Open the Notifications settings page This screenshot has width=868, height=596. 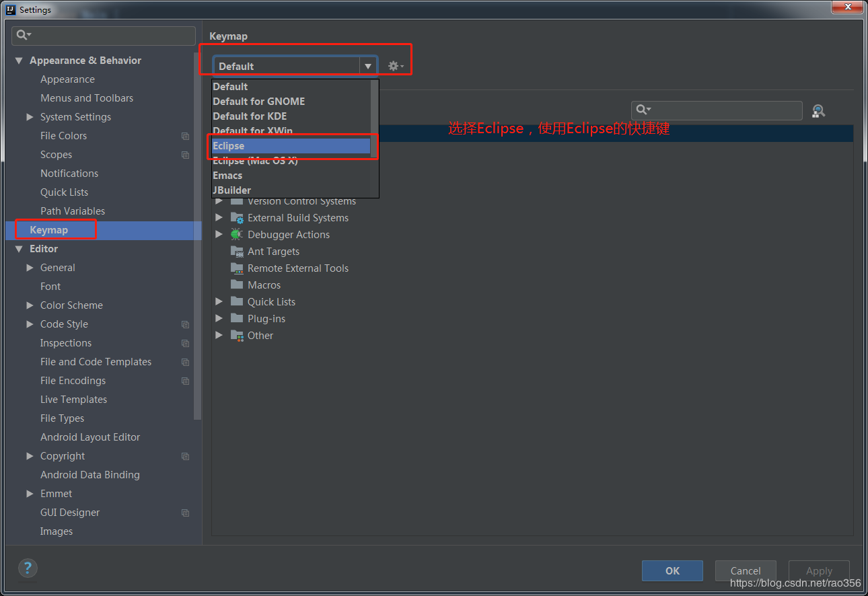pos(69,174)
